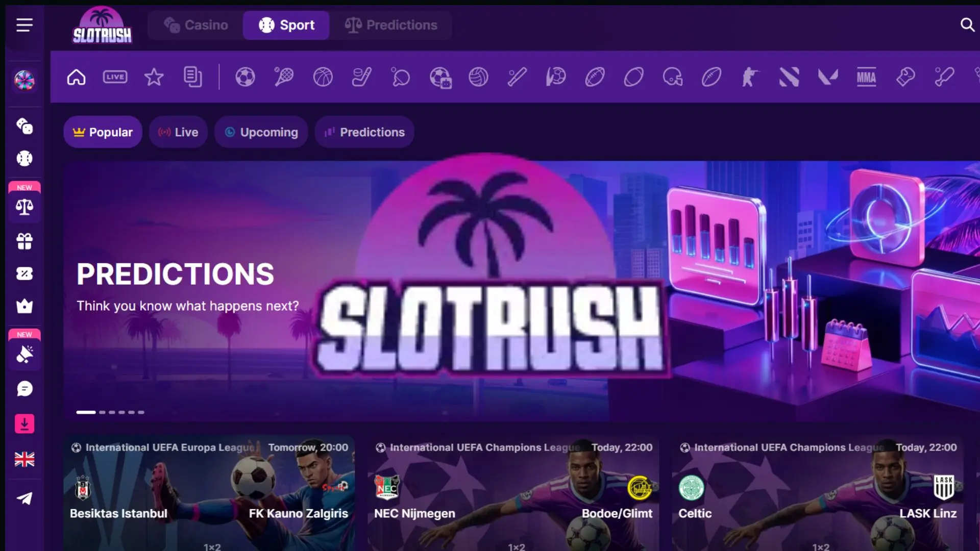Open favorites star icon
980x551 pixels.
click(x=154, y=77)
